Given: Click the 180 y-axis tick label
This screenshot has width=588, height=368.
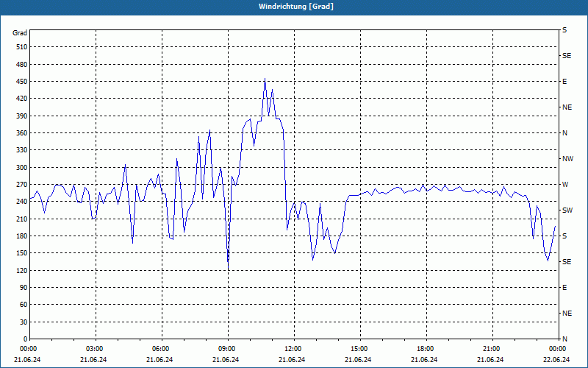Looking at the screenshot, I should coord(22,236).
